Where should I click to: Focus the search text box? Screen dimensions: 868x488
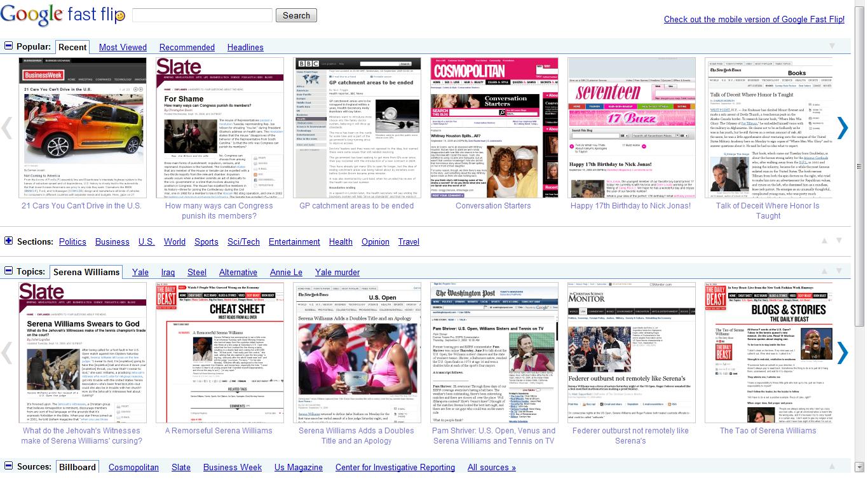click(x=202, y=15)
